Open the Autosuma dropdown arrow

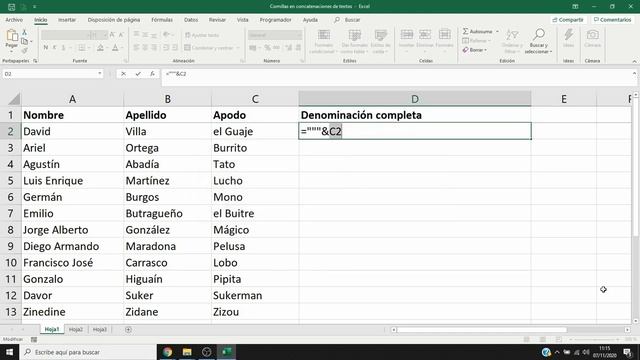tap(497, 31)
